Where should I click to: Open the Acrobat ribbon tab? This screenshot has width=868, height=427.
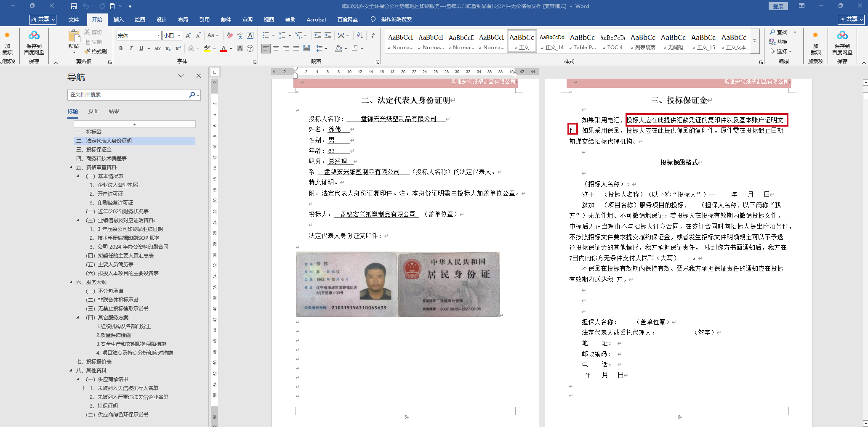[317, 20]
